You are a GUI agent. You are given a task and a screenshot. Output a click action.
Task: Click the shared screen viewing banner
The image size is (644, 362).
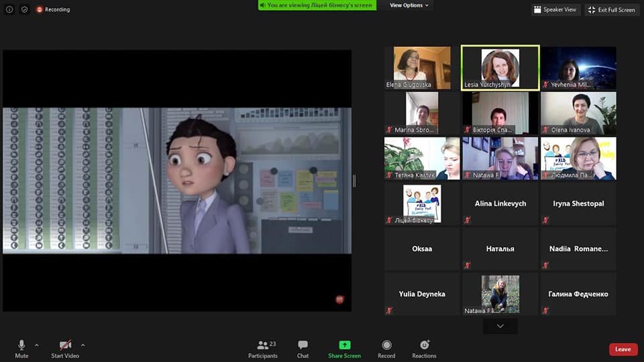317,5
